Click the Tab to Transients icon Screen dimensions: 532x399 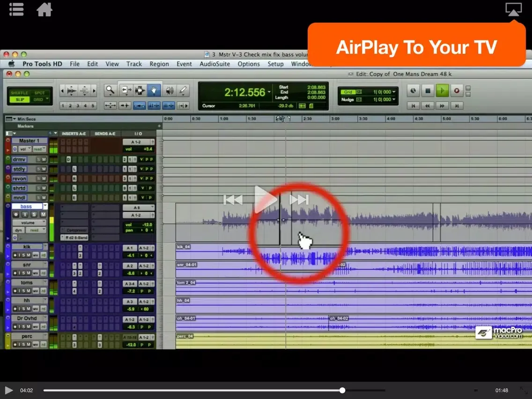coord(125,105)
